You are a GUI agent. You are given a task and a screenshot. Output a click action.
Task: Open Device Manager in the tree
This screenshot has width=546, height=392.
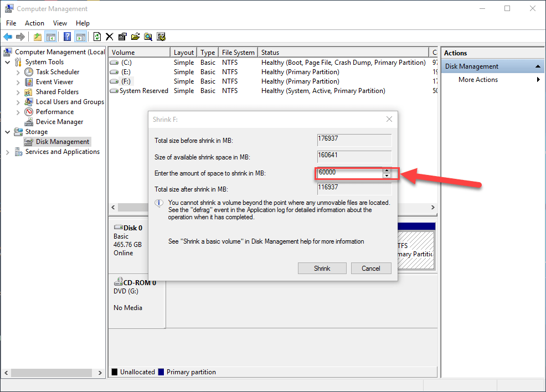tap(59, 122)
